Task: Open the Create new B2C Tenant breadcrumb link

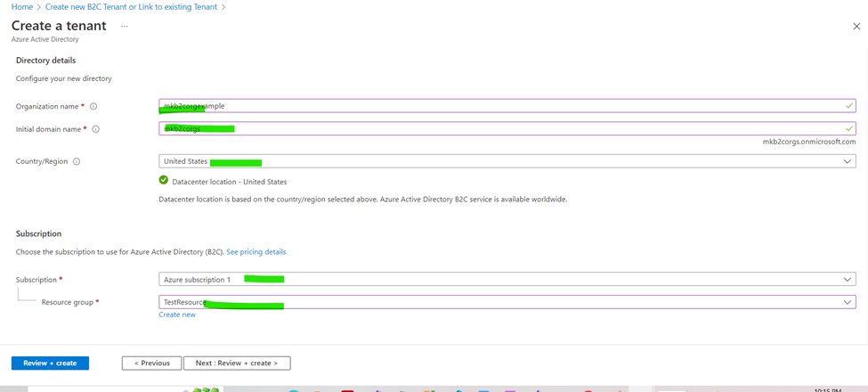Action: (132, 8)
